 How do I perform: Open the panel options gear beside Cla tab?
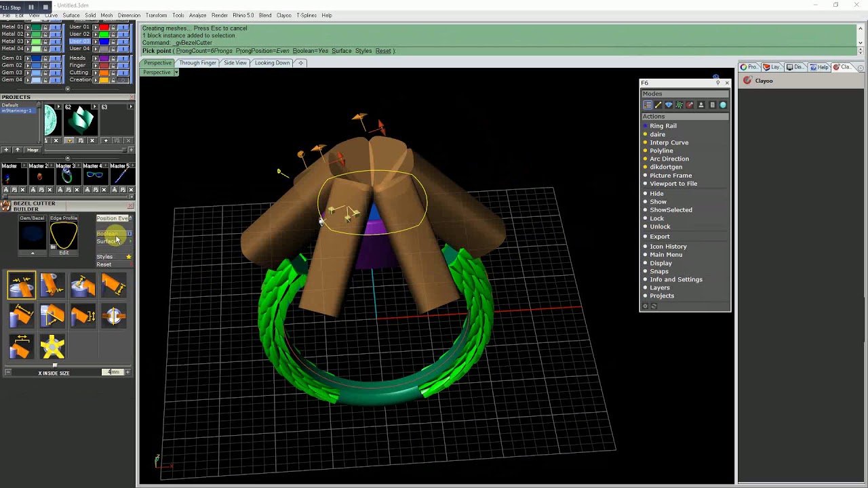pos(861,68)
